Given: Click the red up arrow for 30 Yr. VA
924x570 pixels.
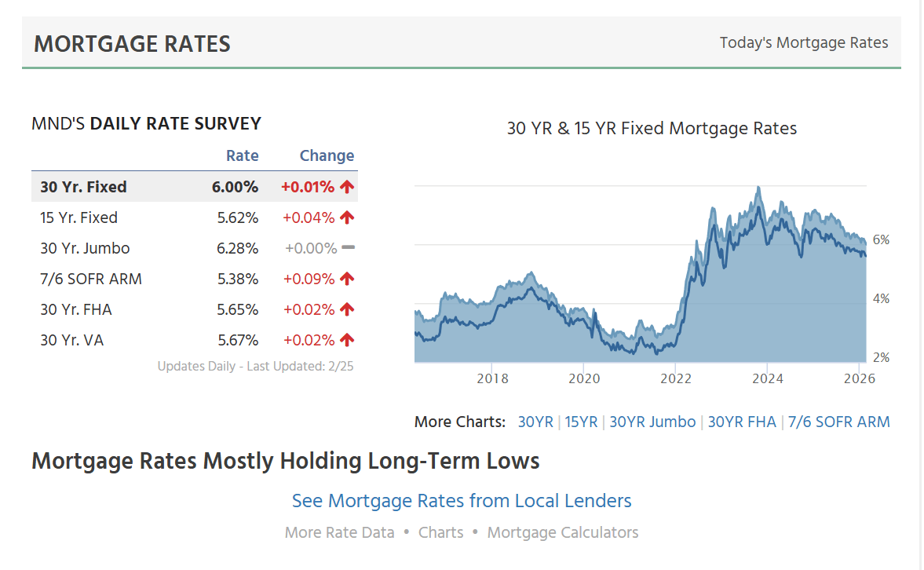Looking at the screenshot, I should (x=347, y=340).
